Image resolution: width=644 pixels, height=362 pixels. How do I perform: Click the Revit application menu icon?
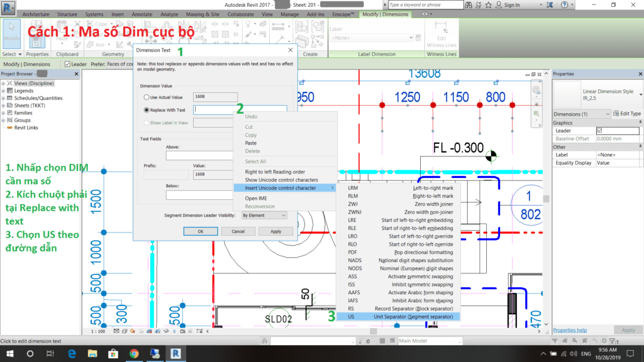pos(8,6)
